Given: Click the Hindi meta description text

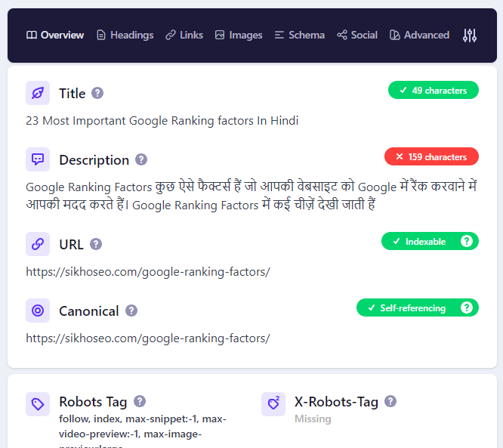Looking at the screenshot, I should coord(251,196).
